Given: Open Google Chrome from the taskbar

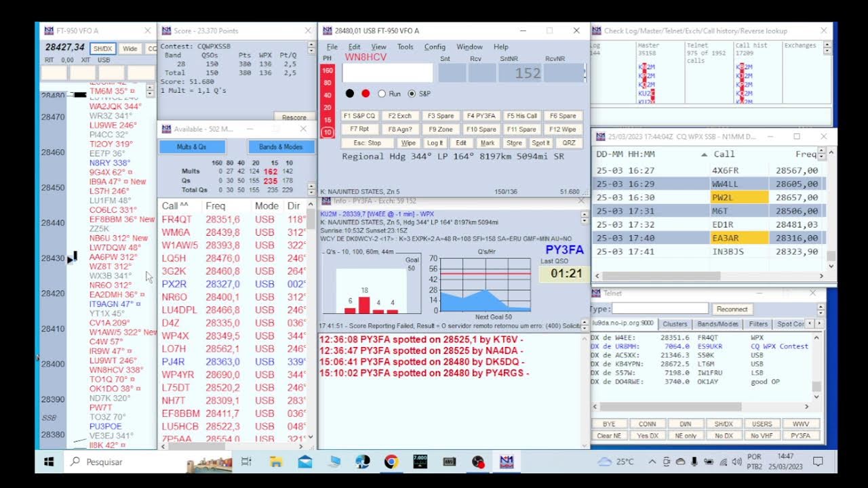Looking at the screenshot, I should tap(391, 462).
